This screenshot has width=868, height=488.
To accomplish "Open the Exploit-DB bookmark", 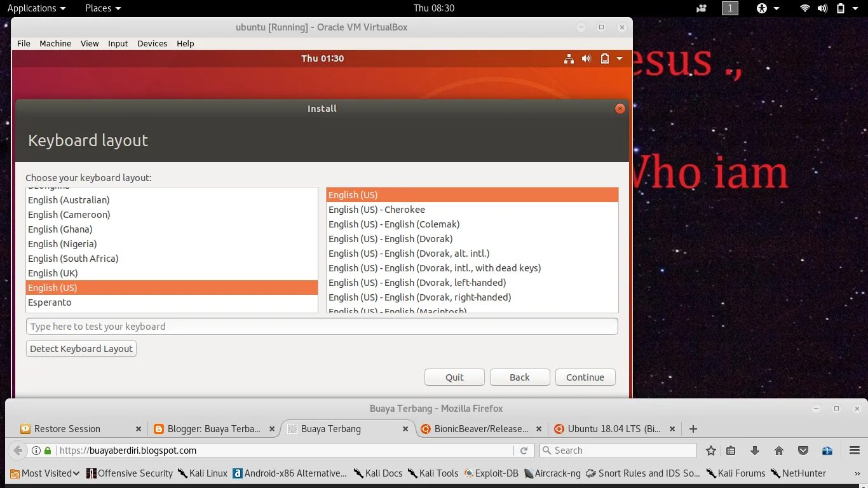I will click(x=491, y=473).
